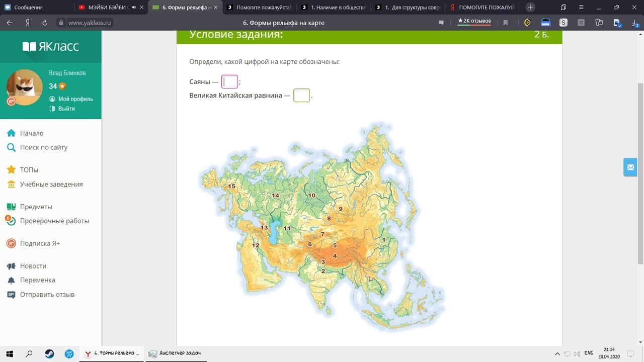Click number 15 on the relief map
Image resolution: width=644 pixels, height=362 pixels.
click(x=231, y=187)
